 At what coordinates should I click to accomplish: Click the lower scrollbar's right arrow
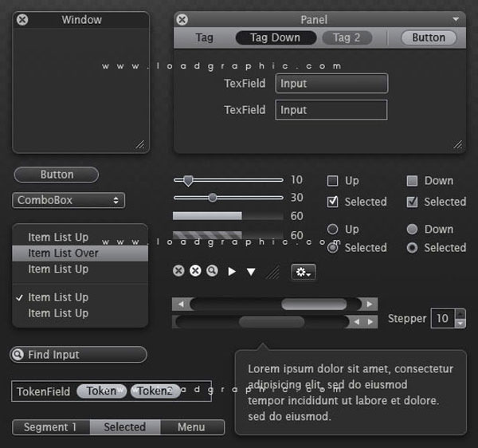tap(370, 322)
